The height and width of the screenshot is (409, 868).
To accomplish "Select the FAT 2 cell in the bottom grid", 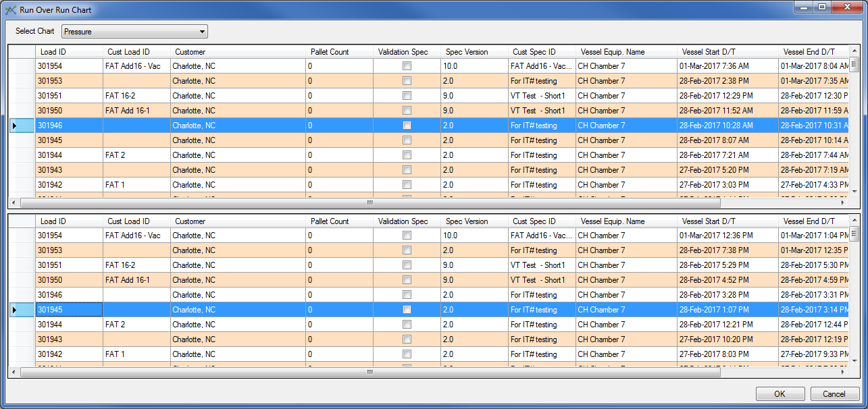I will point(136,325).
